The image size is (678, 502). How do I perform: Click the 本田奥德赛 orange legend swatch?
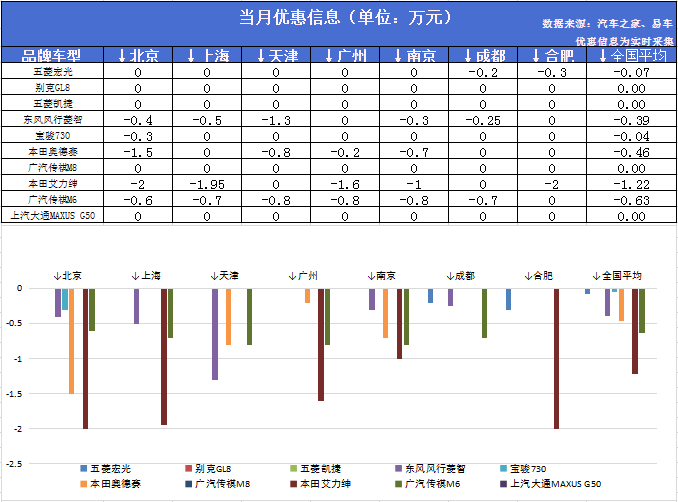click(84, 484)
